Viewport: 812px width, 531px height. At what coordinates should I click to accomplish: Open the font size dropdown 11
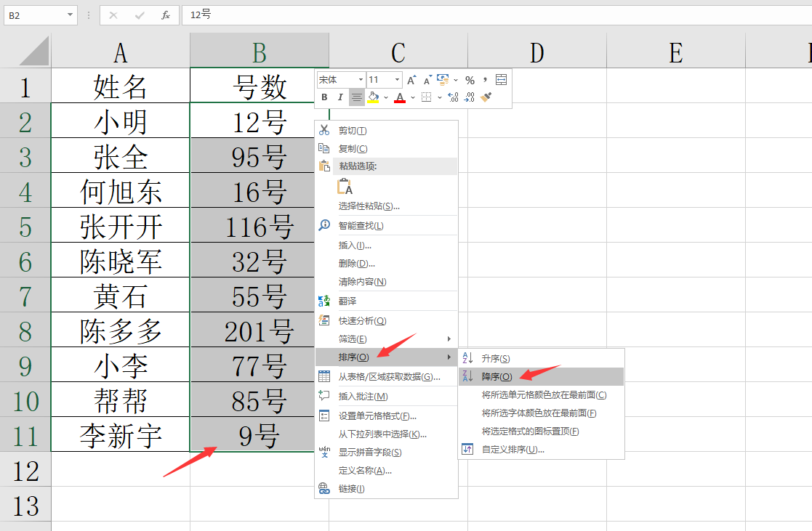coord(397,80)
